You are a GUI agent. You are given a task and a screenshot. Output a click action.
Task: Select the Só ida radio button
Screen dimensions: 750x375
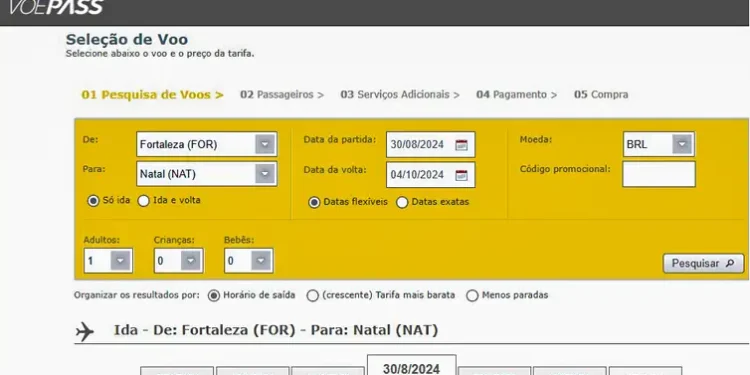tap(93, 201)
